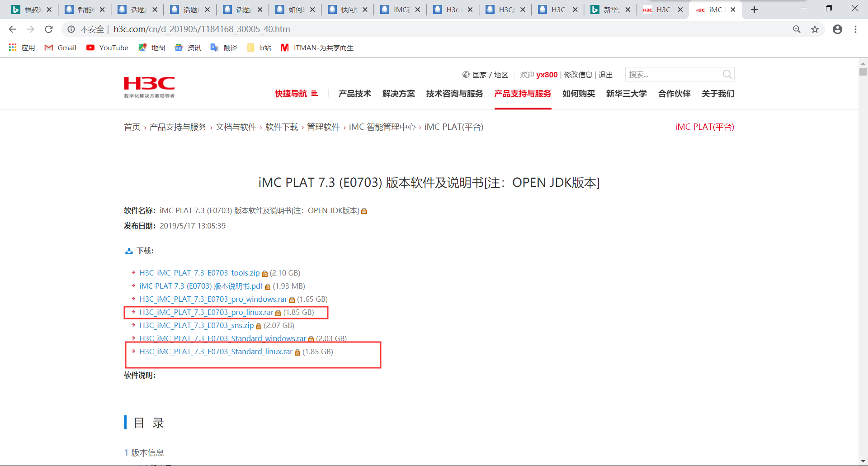Expand the 快捷导航 quick navigation menu

(296, 94)
